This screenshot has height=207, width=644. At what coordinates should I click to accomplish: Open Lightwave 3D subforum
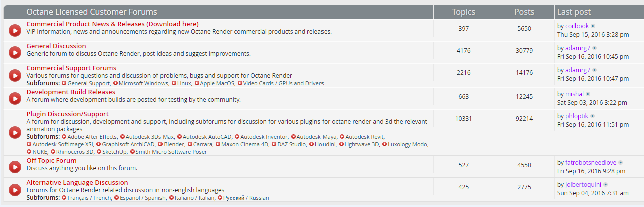pos(362,144)
